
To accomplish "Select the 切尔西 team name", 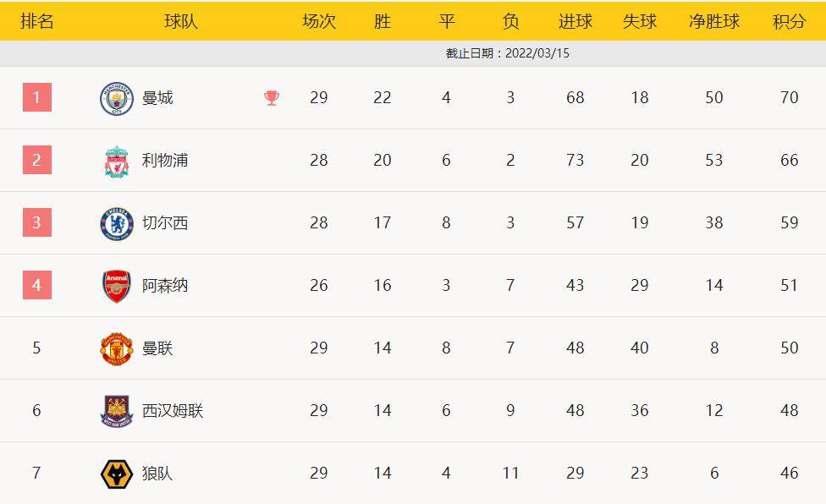I will click(165, 223).
